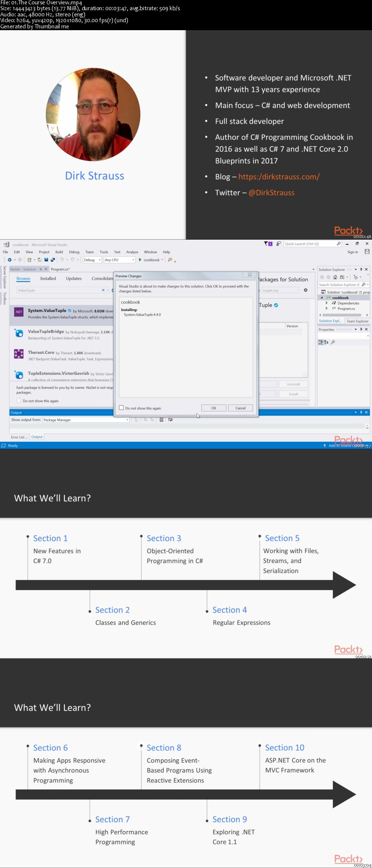Open the Team menu
The height and width of the screenshot is (868, 372).
89,252
